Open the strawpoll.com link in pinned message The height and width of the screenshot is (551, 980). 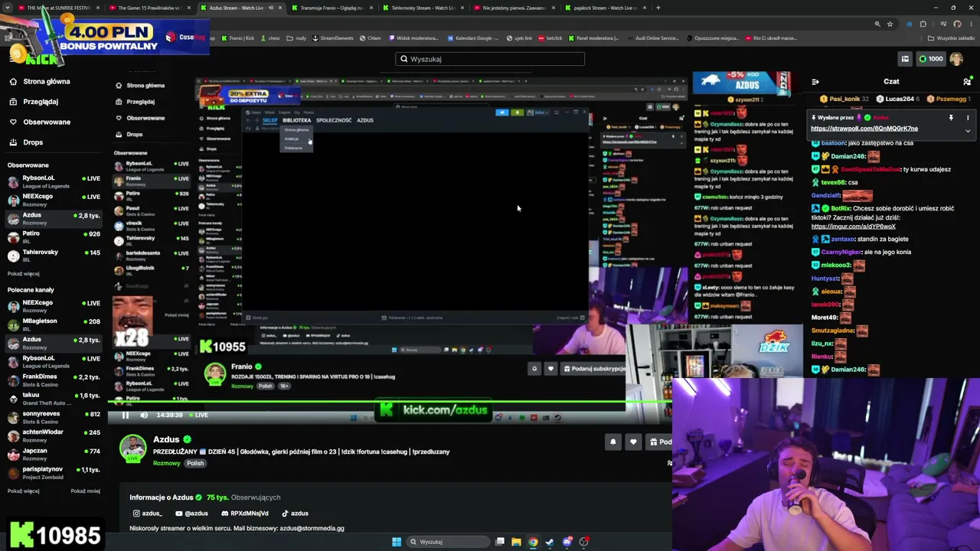(864, 129)
